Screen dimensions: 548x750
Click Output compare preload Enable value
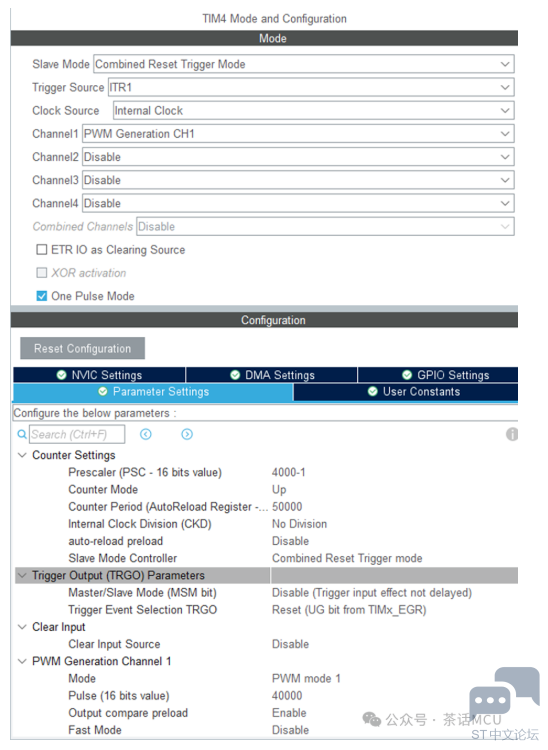pos(289,714)
